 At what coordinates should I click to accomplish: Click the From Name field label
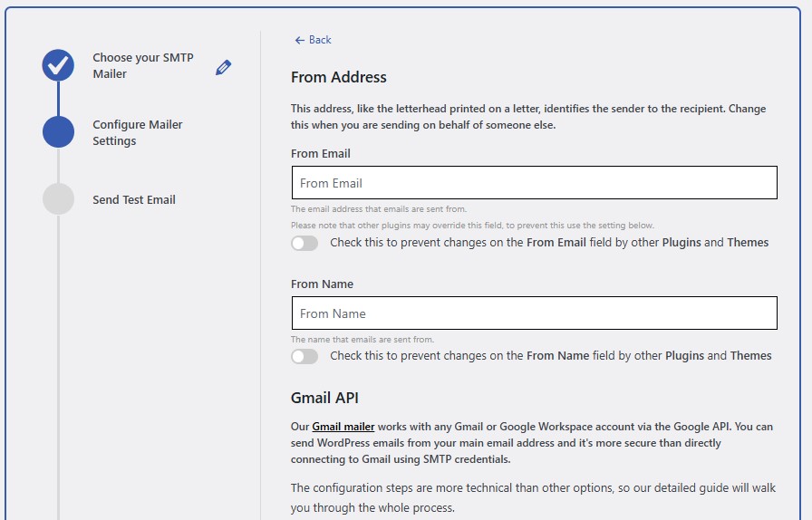(x=322, y=284)
